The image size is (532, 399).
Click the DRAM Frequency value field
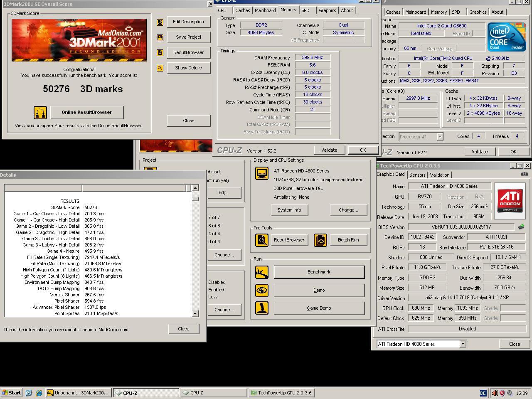[313, 58]
